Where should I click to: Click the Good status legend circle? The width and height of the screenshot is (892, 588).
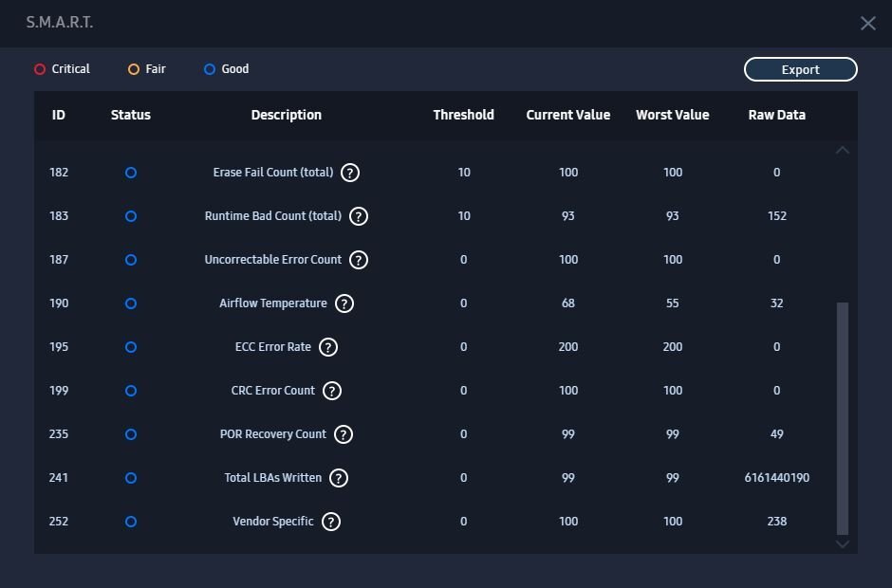pos(210,69)
